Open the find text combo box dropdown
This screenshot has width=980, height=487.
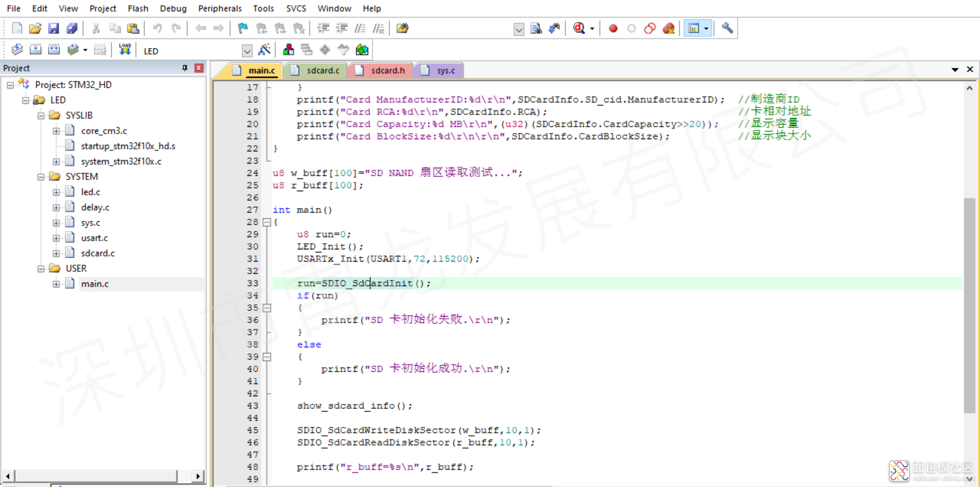[519, 30]
